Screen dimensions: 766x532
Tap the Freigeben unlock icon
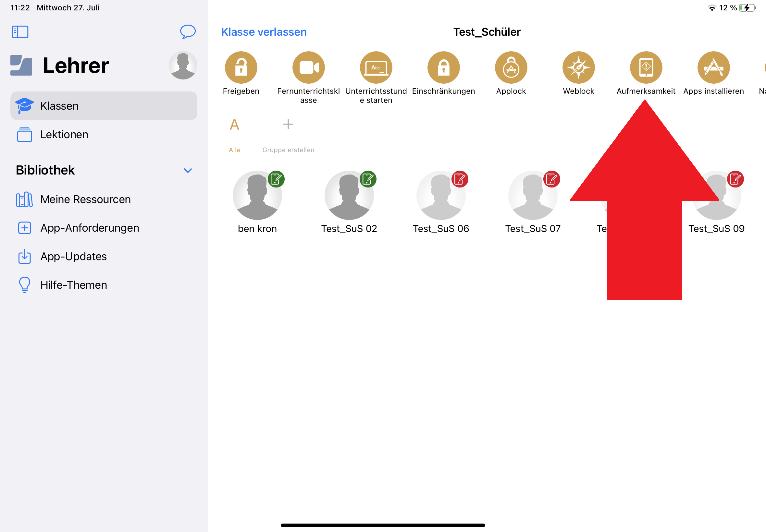(x=241, y=67)
